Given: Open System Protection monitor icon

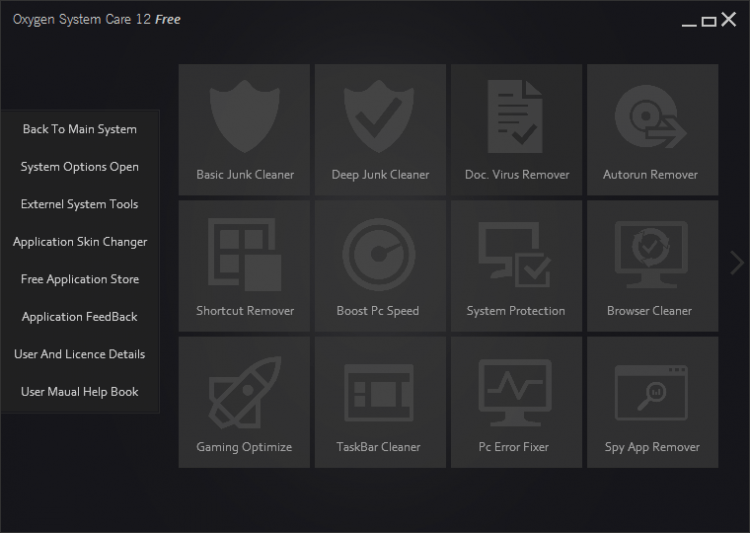Looking at the screenshot, I should 516,254.
